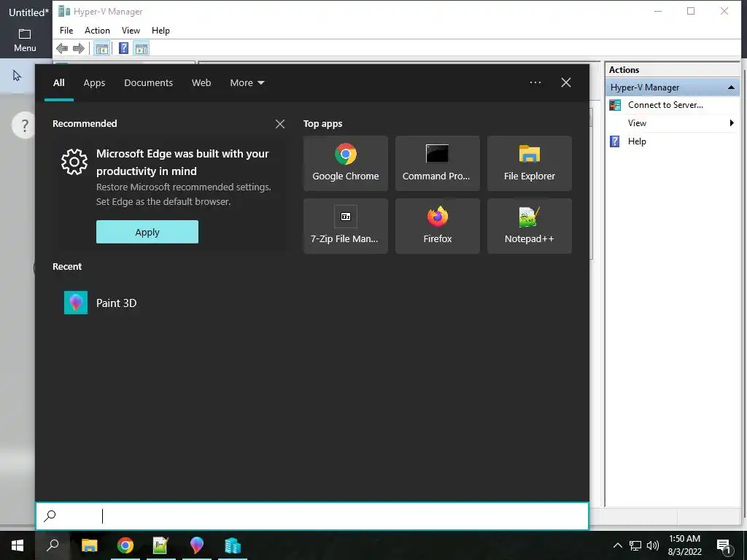This screenshot has height=560, width=747.
Task: Toggle show/hide Action pane toolbar icon
Action: pyautogui.click(x=141, y=48)
